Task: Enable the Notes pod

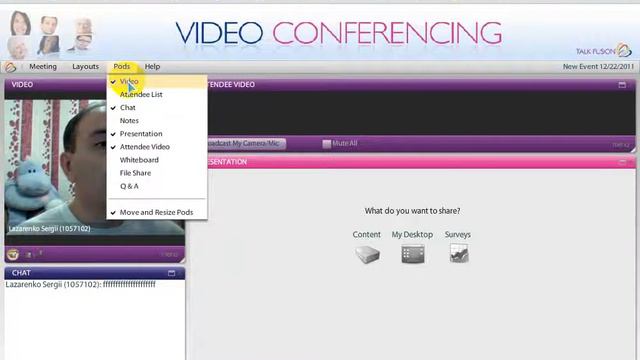Action: pyautogui.click(x=157, y=120)
